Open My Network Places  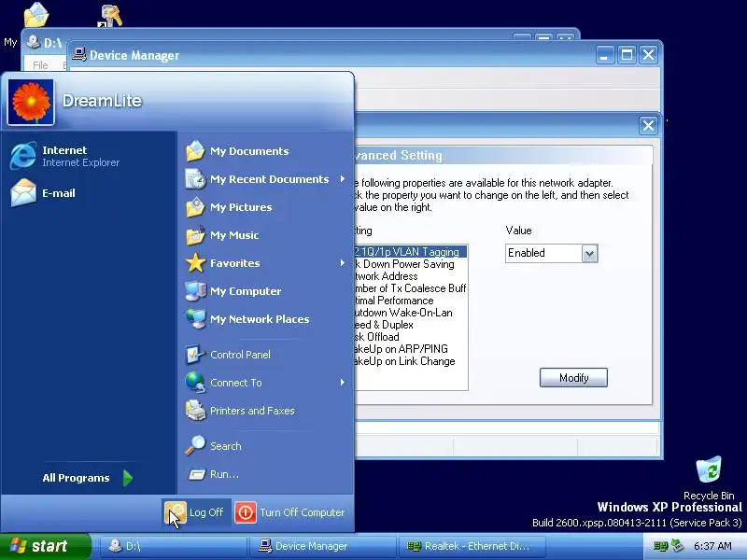click(x=247, y=319)
